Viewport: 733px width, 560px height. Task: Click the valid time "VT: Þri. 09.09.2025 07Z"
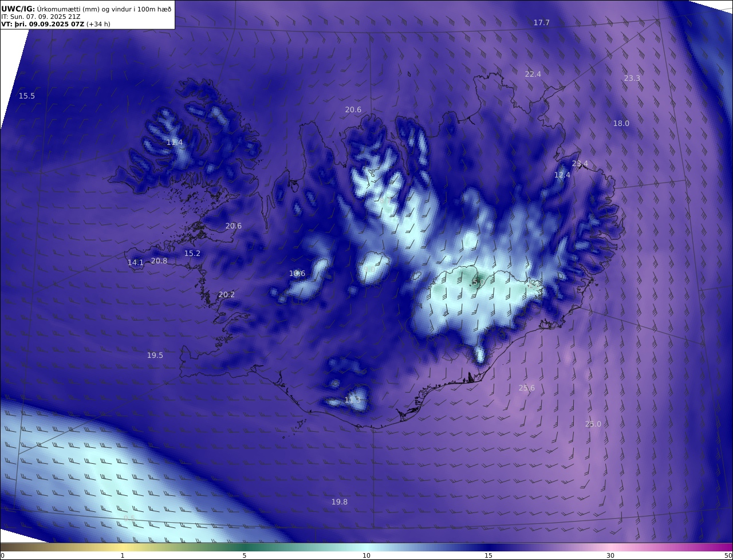click(42, 24)
